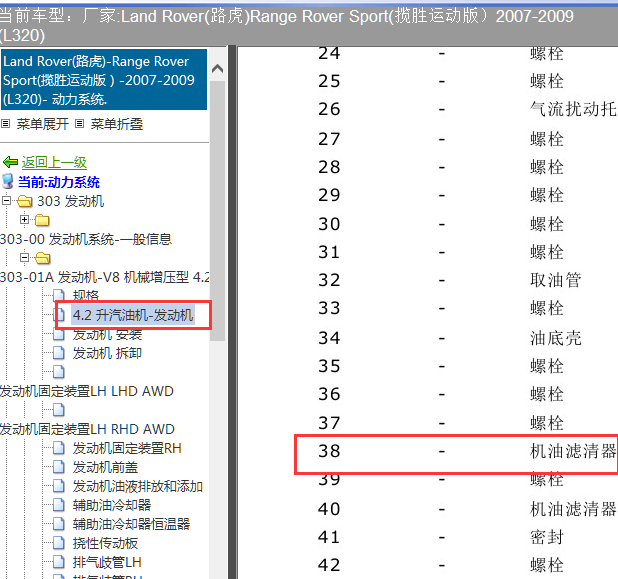Click the page icon for 4.2 升汽油机-发动机
Viewport: 618px width, 579px height.
pyautogui.click(x=61, y=315)
